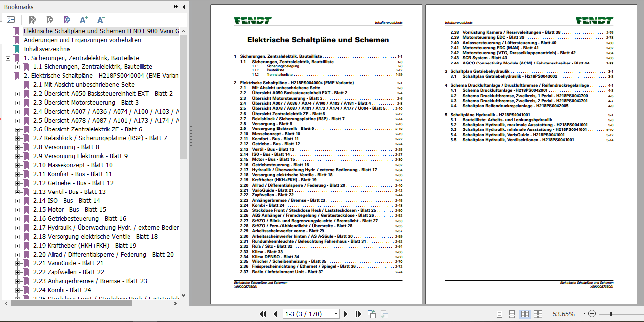The height and width of the screenshot is (322, 644).
Task: Decrease bookmark text size with A-
Action: pos(101,20)
